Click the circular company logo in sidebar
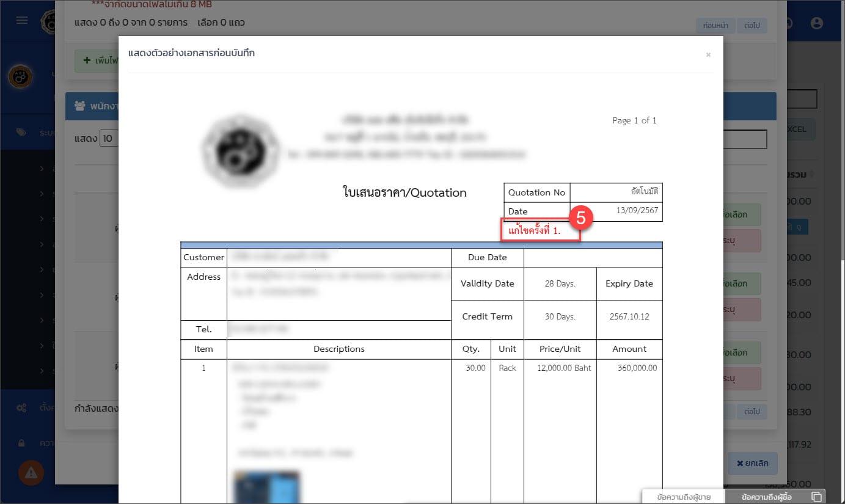This screenshot has width=845, height=504. click(x=20, y=77)
